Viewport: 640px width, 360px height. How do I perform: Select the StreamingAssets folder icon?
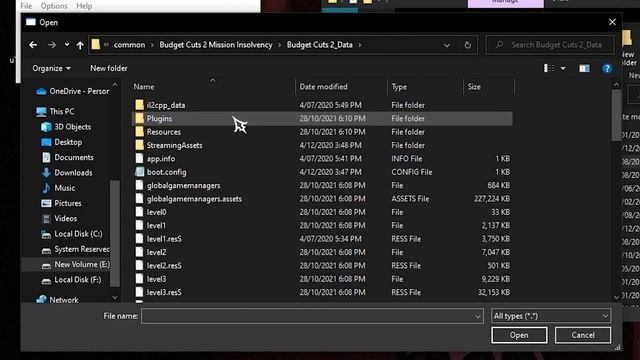coord(140,145)
